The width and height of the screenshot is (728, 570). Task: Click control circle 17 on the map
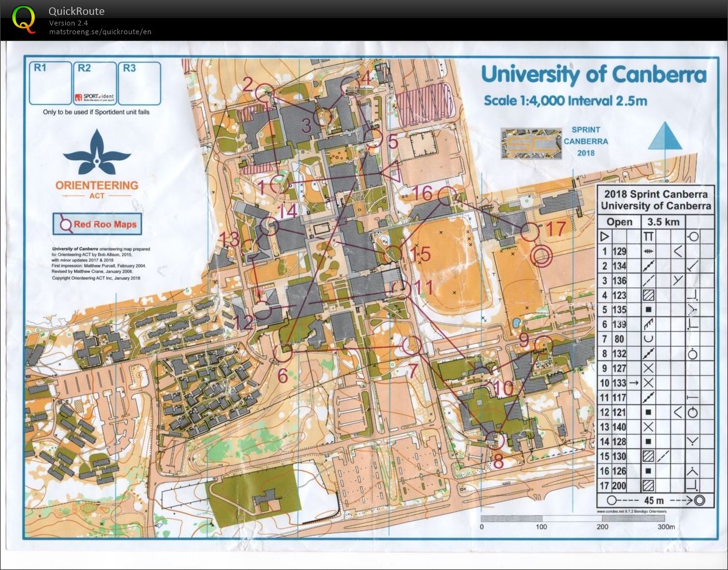[x=529, y=232]
